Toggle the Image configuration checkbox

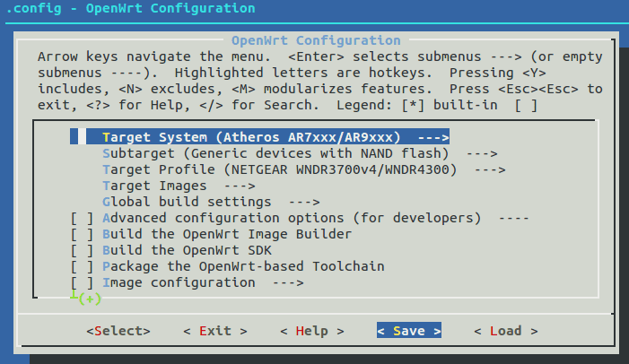(82, 283)
